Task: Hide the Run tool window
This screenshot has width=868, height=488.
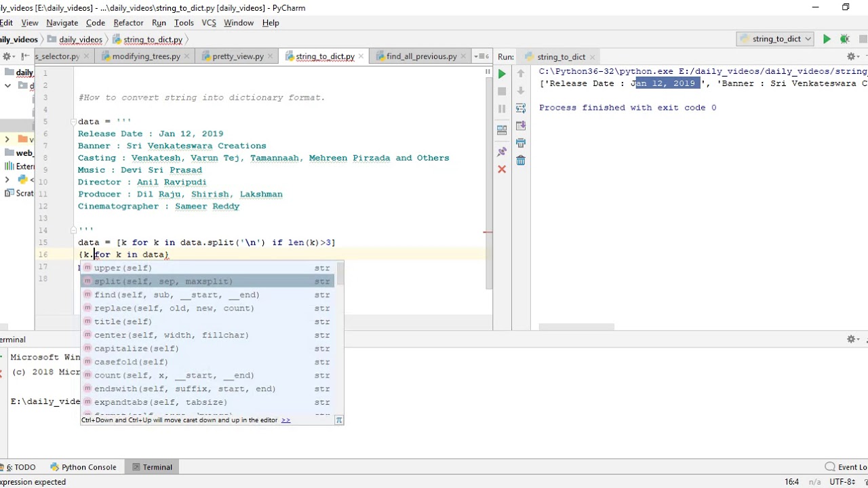Action: click(x=865, y=57)
